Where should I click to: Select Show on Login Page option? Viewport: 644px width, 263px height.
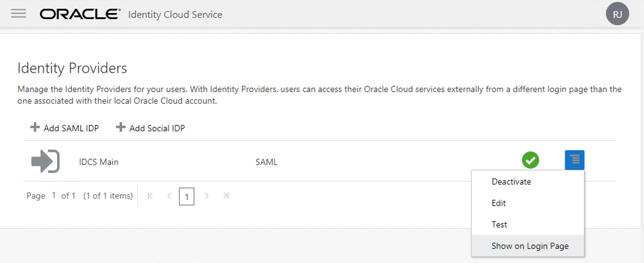pyautogui.click(x=528, y=246)
